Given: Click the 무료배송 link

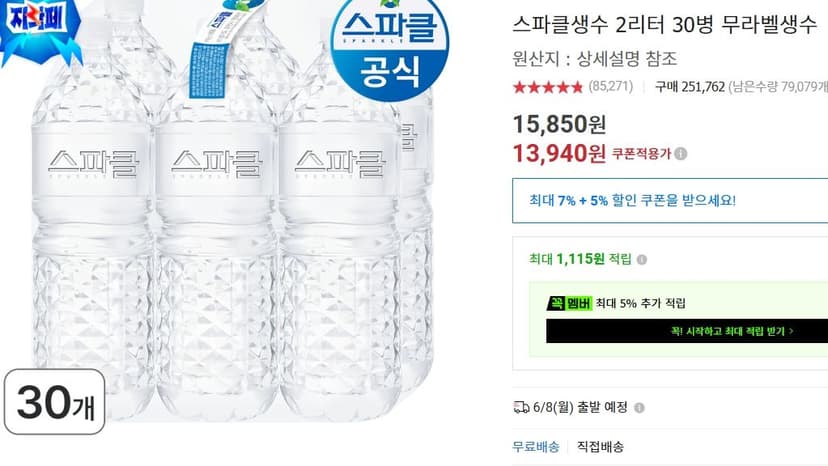Looking at the screenshot, I should tap(536, 447).
